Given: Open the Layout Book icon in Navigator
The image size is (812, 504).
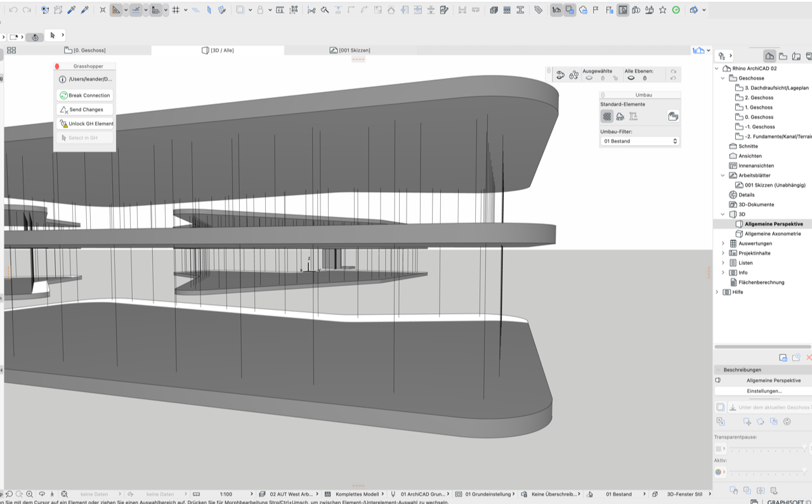Looking at the screenshot, I should click(797, 56).
